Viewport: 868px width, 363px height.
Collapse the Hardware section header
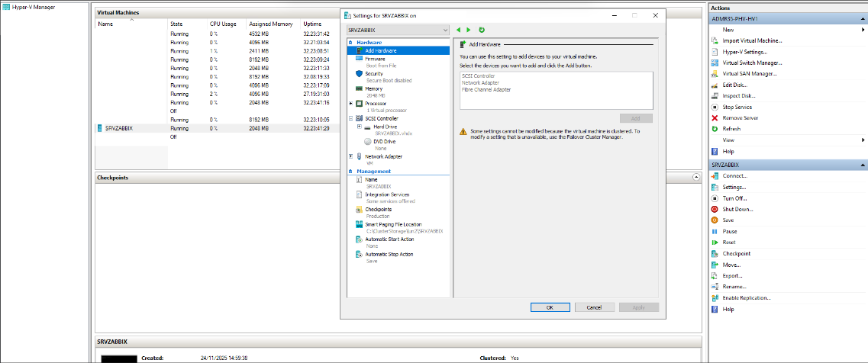coord(350,43)
